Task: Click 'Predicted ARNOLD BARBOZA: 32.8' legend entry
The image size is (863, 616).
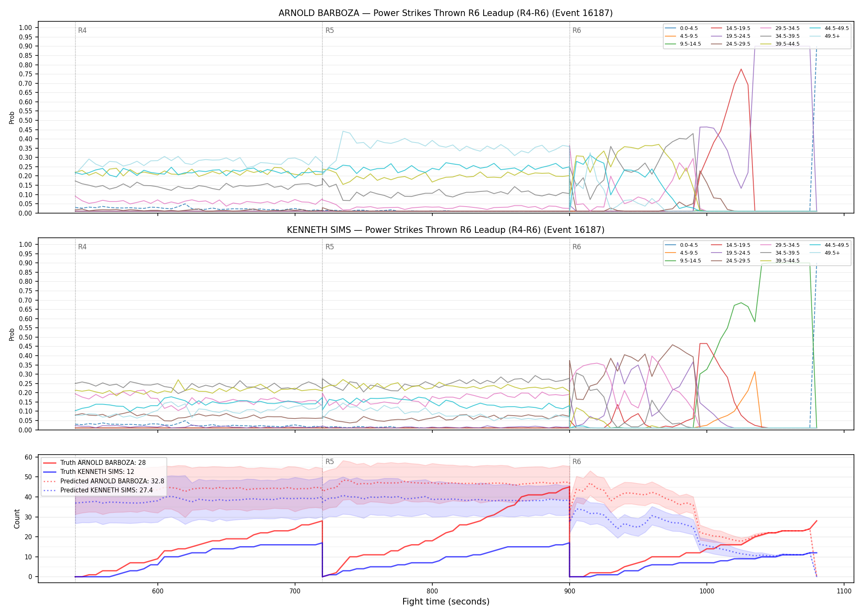Action: [104, 481]
